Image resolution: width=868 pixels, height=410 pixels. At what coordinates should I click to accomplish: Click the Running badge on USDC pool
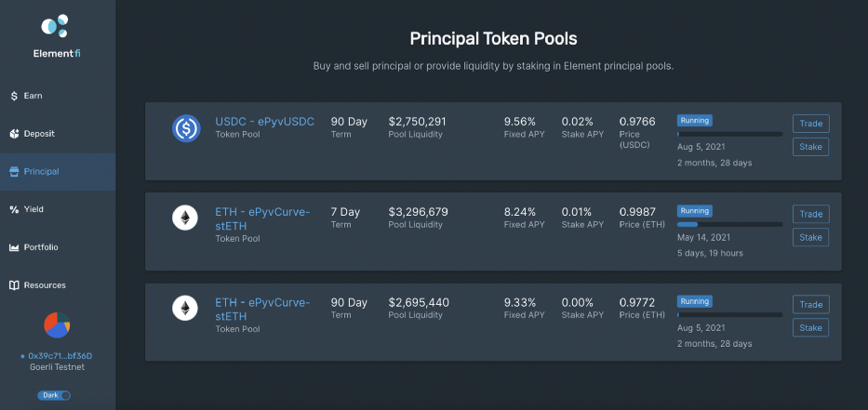(x=695, y=121)
